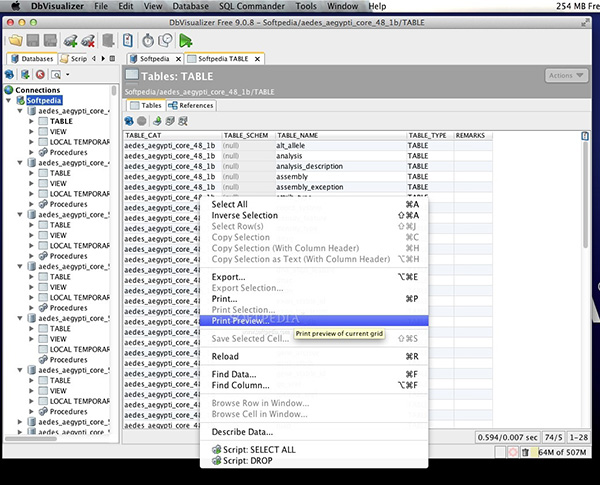Click the trash can garbage collection icon
Screen dimensions: 600x485
(x=525, y=452)
